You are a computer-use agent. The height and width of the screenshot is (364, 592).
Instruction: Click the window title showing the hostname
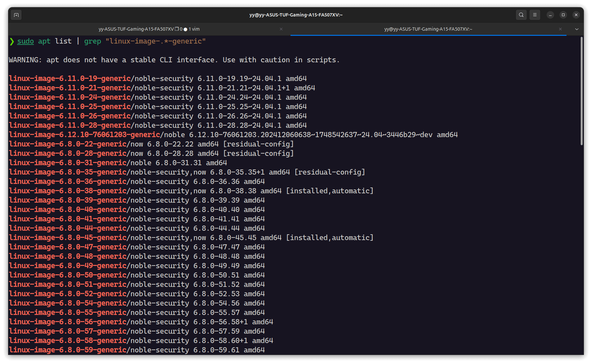pos(296,15)
